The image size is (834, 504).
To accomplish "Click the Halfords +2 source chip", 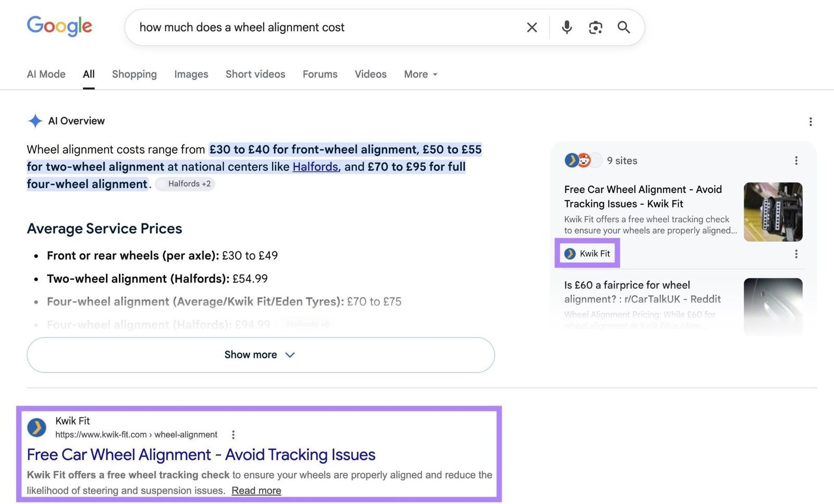I will 185,184.
